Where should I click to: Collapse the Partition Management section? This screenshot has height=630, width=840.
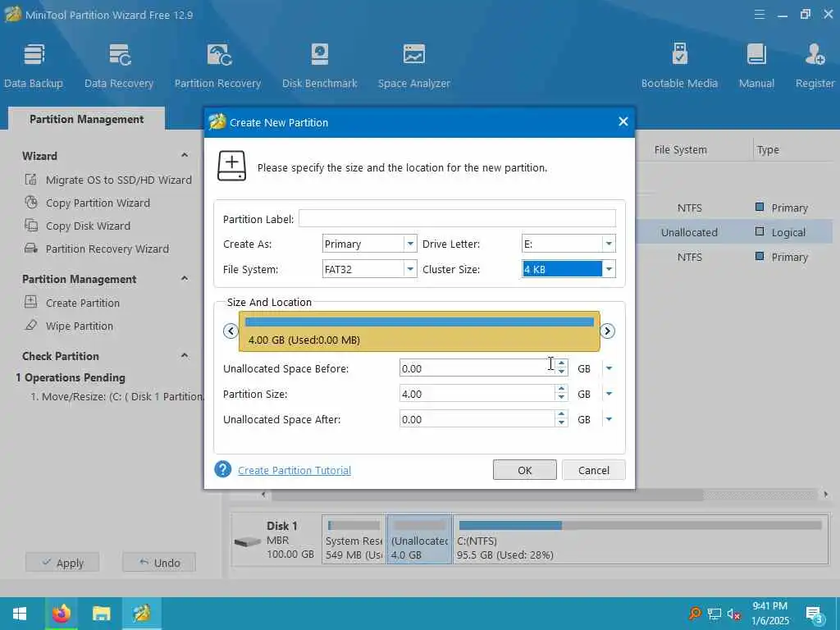(x=185, y=279)
